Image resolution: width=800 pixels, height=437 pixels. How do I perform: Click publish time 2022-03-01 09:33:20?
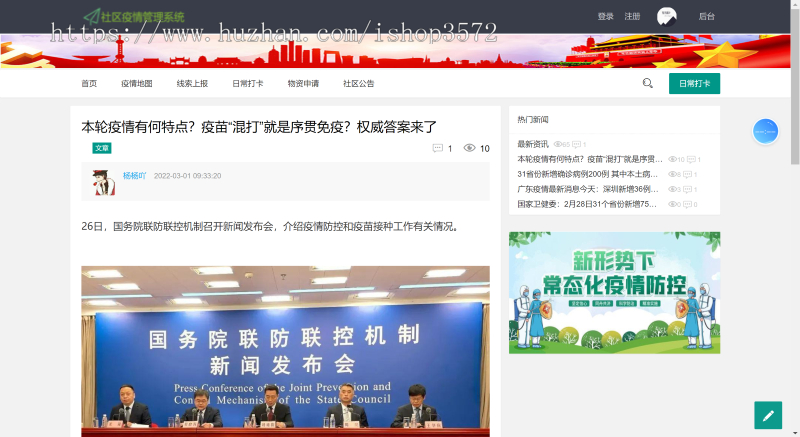pyautogui.click(x=187, y=175)
